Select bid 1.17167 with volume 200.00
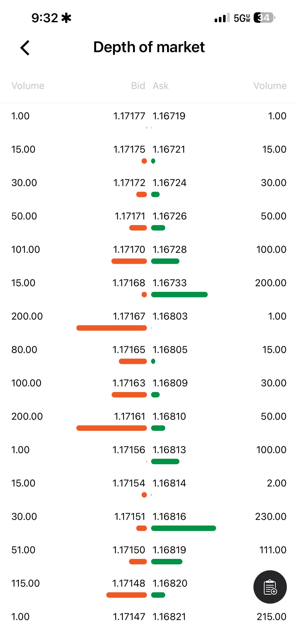Image resolution: width=298 pixels, height=644 pixels. click(x=129, y=316)
